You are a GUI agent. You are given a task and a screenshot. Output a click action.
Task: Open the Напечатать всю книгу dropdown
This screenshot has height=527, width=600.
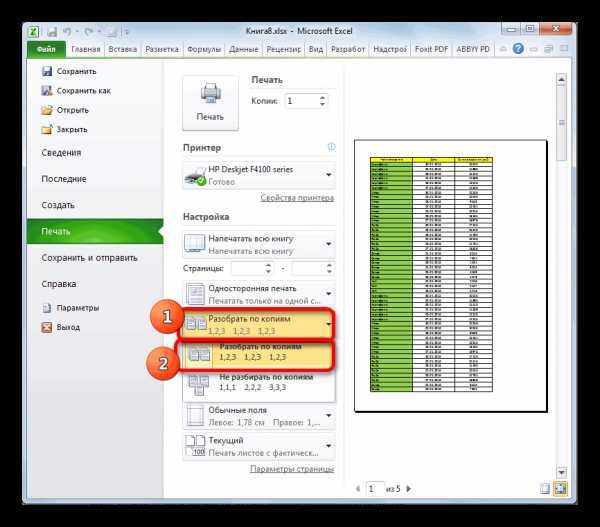[x=259, y=245]
